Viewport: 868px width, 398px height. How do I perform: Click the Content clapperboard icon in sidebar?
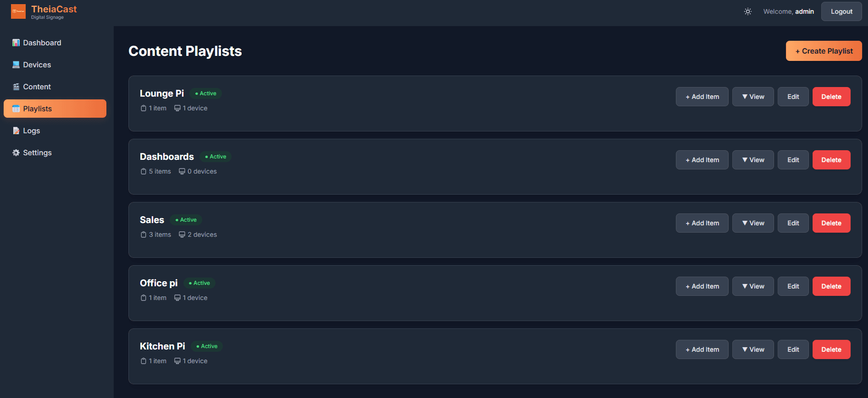pos(16,87)
